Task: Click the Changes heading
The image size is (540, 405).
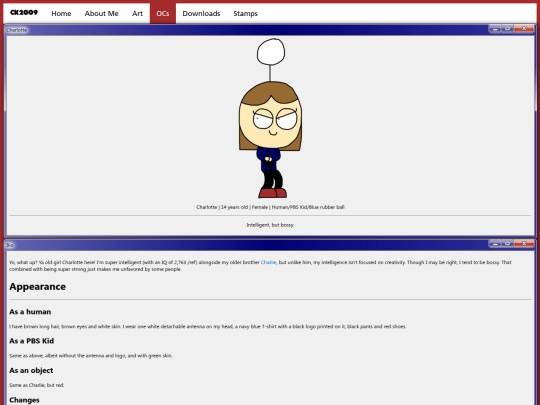Action: (x=24, y=400)
